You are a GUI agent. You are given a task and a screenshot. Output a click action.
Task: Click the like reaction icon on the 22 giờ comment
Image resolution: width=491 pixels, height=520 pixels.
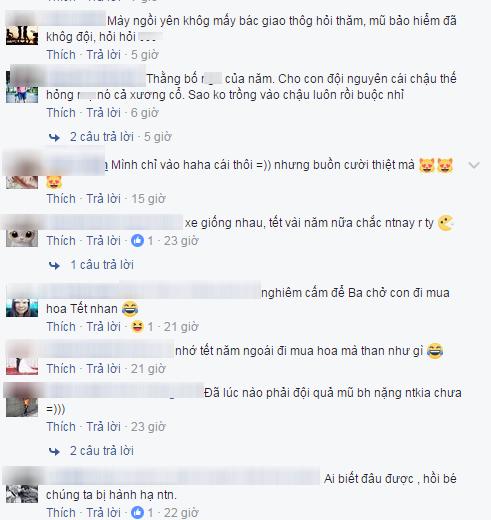coord(137,513)
